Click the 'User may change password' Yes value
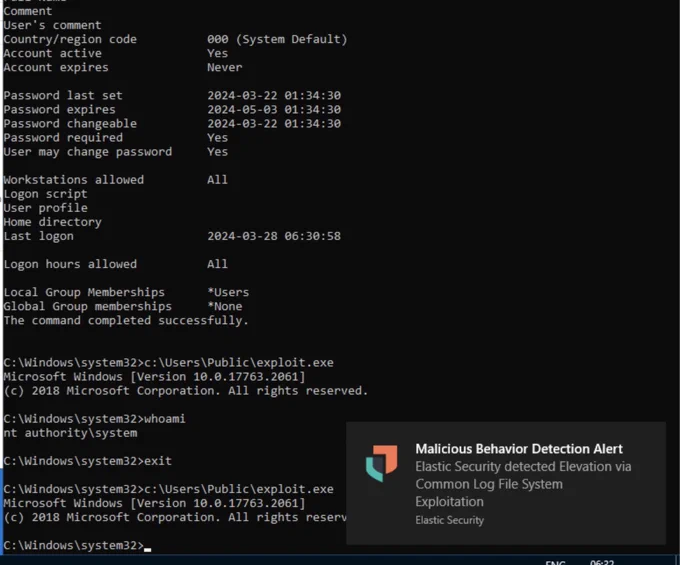The width and height of the screenshot is (680, 565). pyautogui.click(x=217, y=152)
